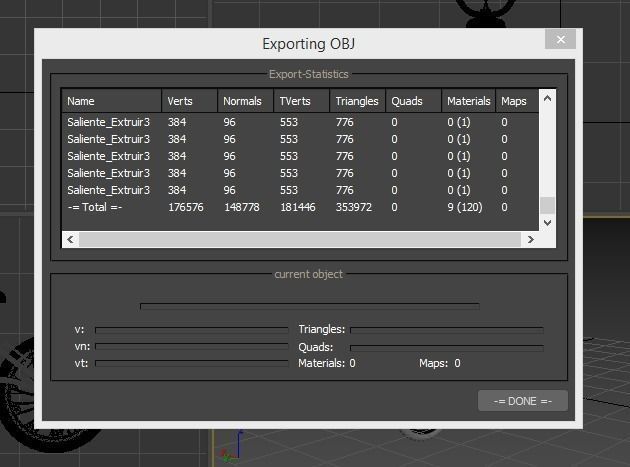Click the scroll down arrow in statistics list
Viewport: 630px width, 467px height.
[x=547, y=222]
